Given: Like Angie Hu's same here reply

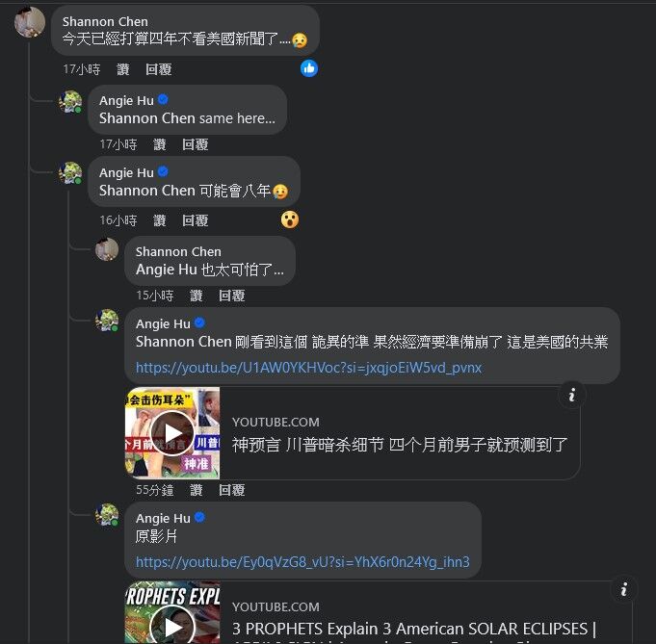Looking at the screenshot, I should 159,144.
